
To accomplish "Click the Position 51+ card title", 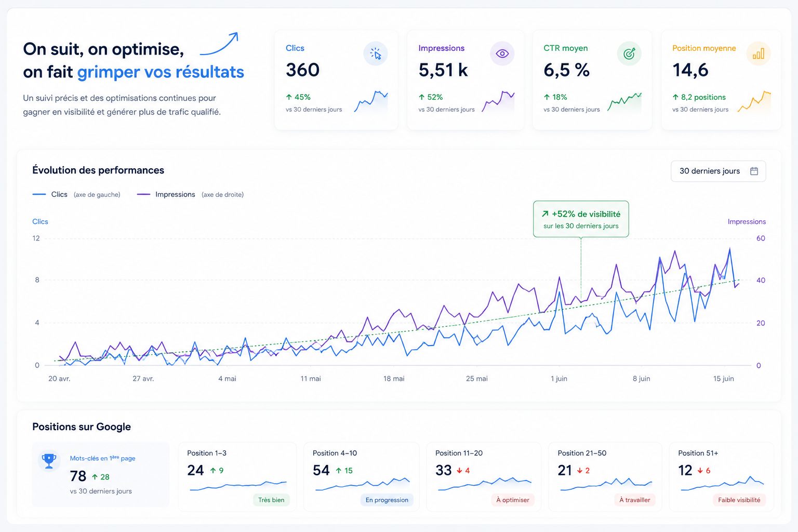I will click(x=698, y=453).
